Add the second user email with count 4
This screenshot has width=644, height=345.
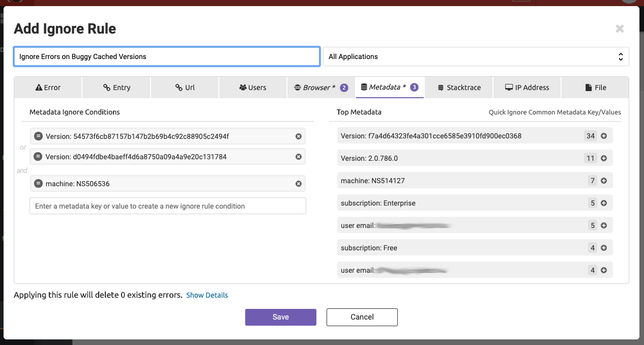(x=604, y=270)
